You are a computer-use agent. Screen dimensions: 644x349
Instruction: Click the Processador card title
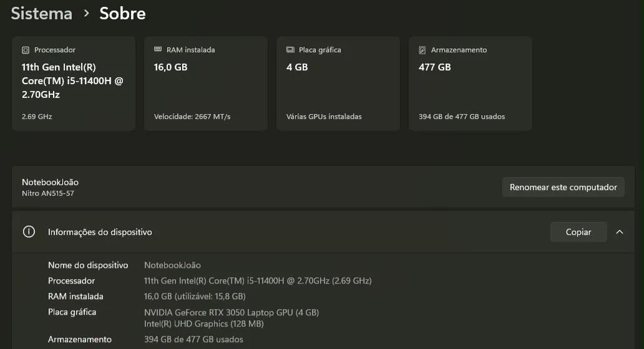pyautogui.click(x=55, y=50)
